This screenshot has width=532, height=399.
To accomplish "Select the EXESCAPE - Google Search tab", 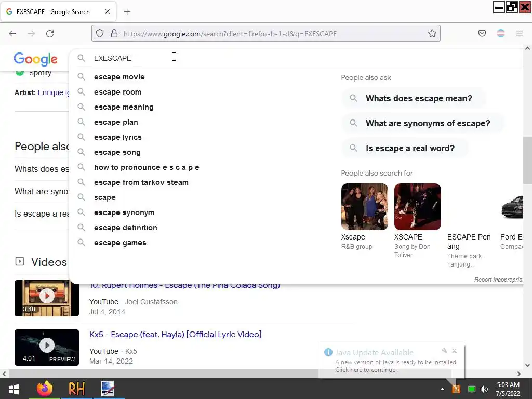I will tap(58, 11).
